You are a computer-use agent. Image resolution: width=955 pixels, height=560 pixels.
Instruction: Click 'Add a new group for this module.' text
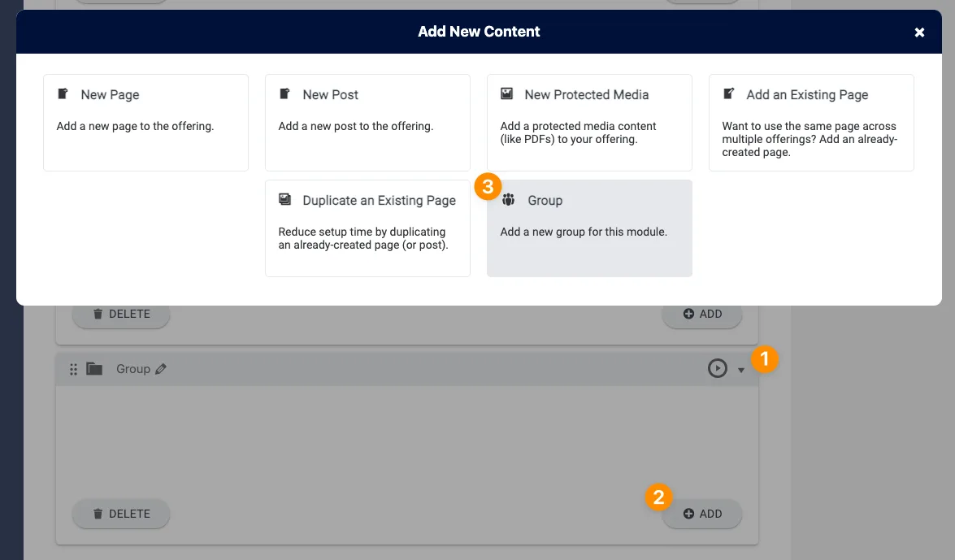(584, 232)
